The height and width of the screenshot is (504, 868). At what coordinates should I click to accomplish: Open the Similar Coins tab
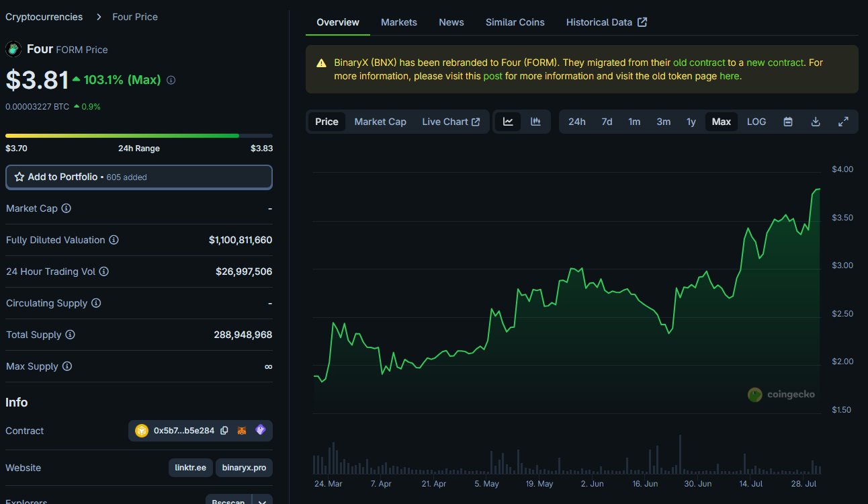[x=515, y=22]
